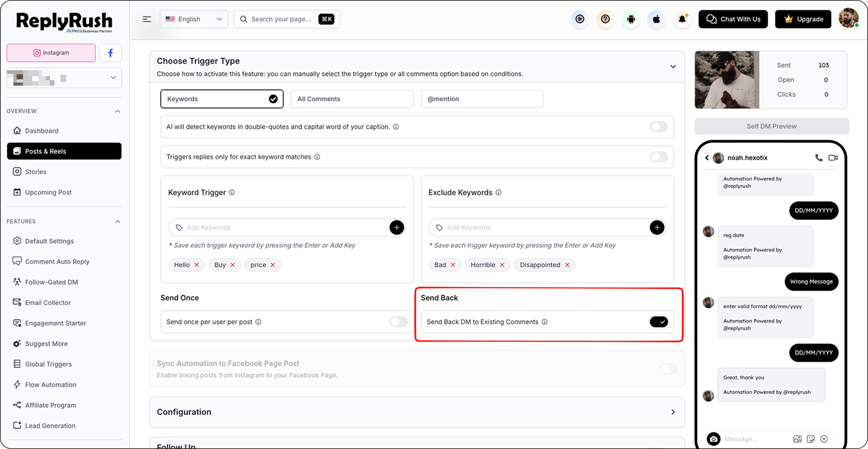Remove the Horrible exclude keyword
This screenshot has height=449, width=868.
(x=502, y=265)
